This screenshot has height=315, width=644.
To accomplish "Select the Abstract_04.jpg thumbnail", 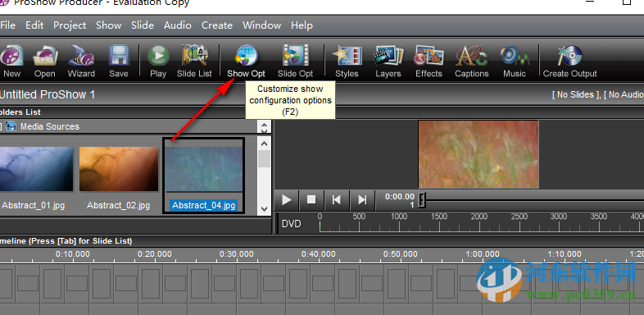I will click(x=204, y=169).
